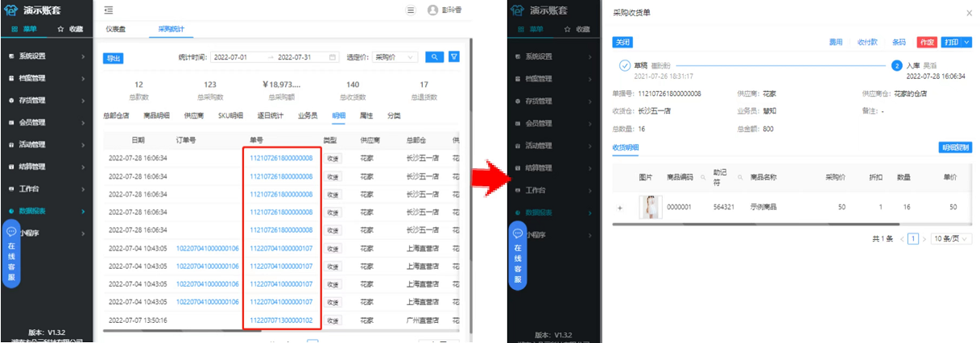
Task: Switch to 收藏 tab in 采购收货单 window
Action: point(577,29)
